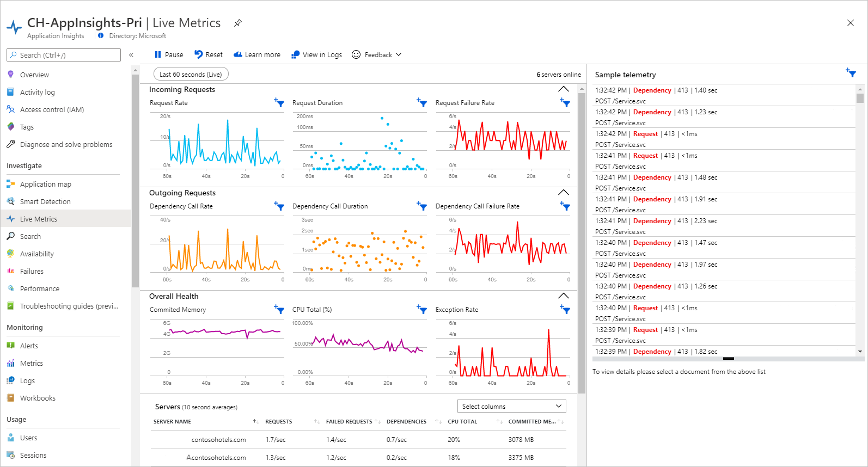Open Application map from sidebar
This screenshot has height=467, width=868.
click(x=46, y=184)
